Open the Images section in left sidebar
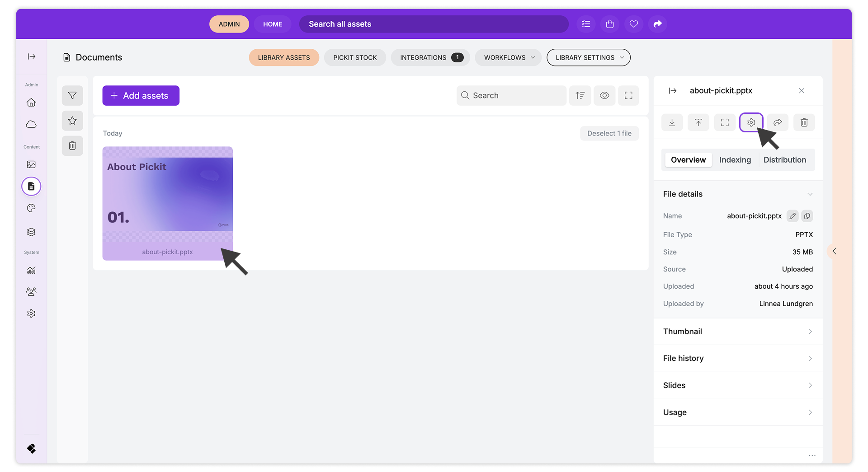The width and height of the screenshot is (868, 472). point(31,164)
